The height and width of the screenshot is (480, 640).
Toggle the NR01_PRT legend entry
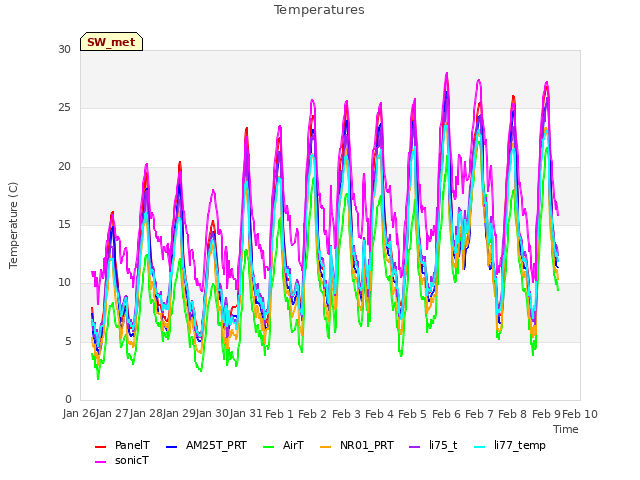point(357,445)
